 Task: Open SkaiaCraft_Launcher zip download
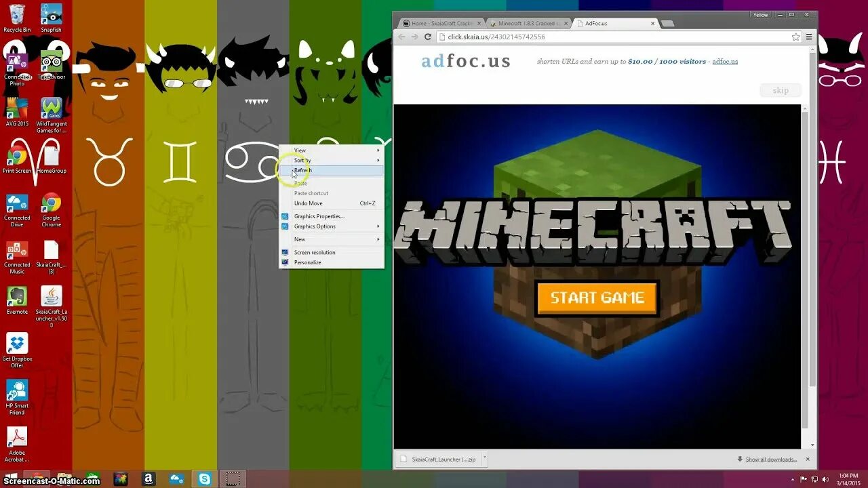(438, 460)
